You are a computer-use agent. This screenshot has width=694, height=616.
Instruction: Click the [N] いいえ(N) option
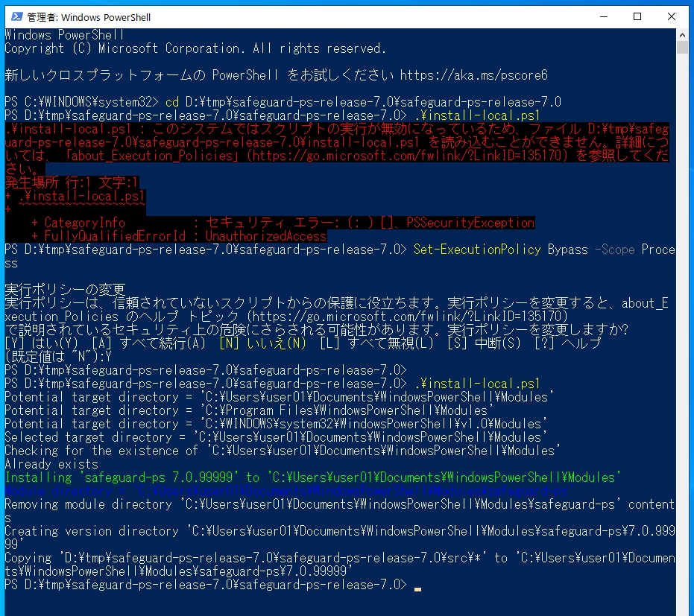(262, 343)
